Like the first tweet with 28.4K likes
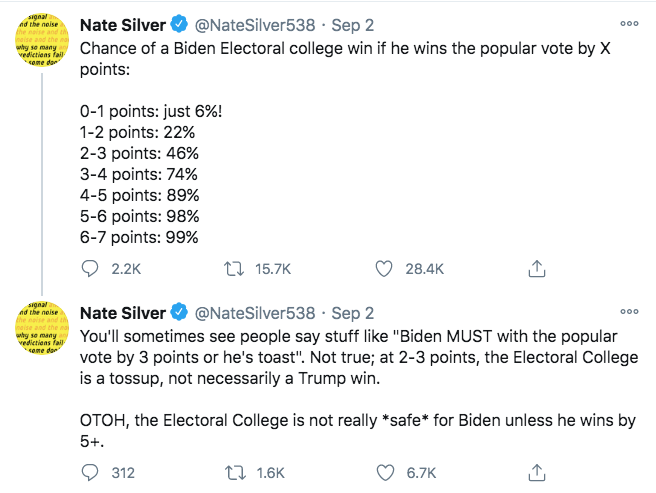This screenshot has width=656, height=493. [x=384, y=269]
